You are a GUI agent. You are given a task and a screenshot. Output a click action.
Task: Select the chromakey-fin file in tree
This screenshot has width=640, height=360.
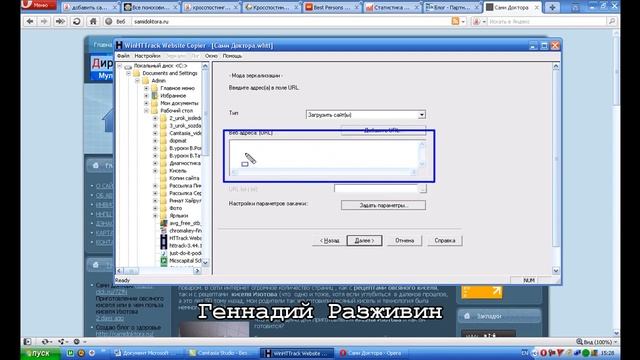[185, 231]
